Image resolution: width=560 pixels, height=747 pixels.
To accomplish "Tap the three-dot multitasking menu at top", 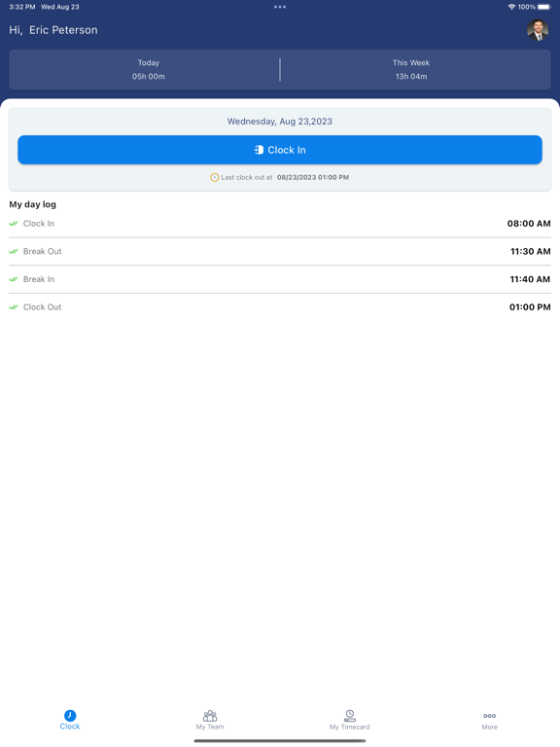I will 280,7.
